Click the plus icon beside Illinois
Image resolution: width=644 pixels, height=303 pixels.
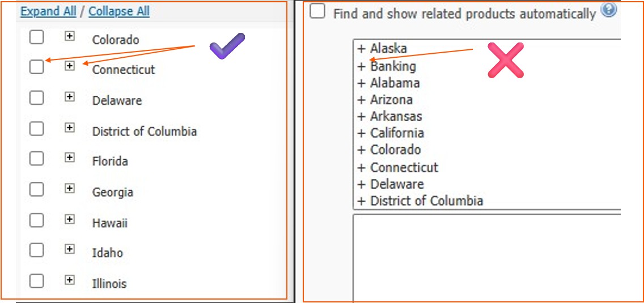coord(69,279)
